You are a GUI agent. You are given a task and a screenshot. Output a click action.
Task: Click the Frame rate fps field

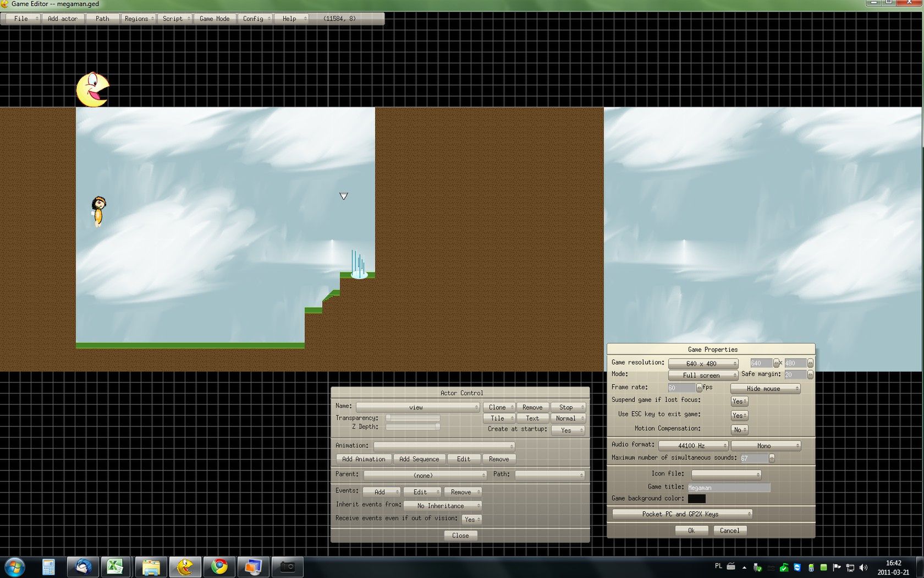(x=682, y=388)
